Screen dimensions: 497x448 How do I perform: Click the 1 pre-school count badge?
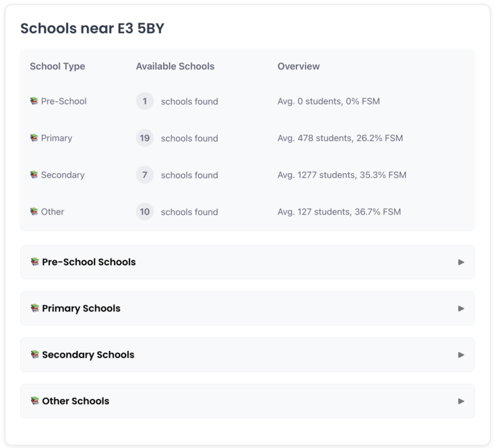click(x=145, y=101)
